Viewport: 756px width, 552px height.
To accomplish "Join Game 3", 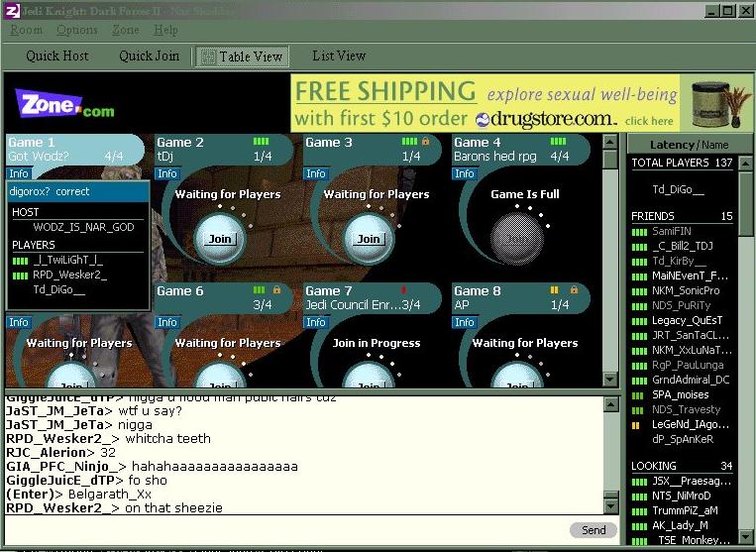I will tap(369, 239).
